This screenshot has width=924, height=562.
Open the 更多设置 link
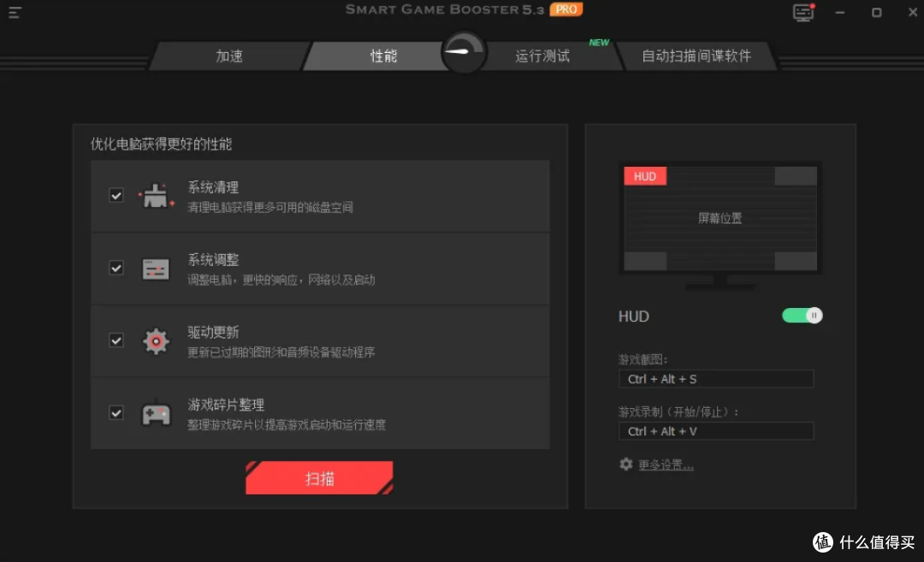tap(666, 464)
